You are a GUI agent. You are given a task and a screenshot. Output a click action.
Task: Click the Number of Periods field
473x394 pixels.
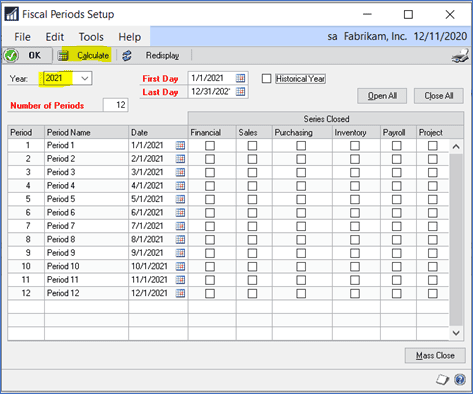(116, 105)
